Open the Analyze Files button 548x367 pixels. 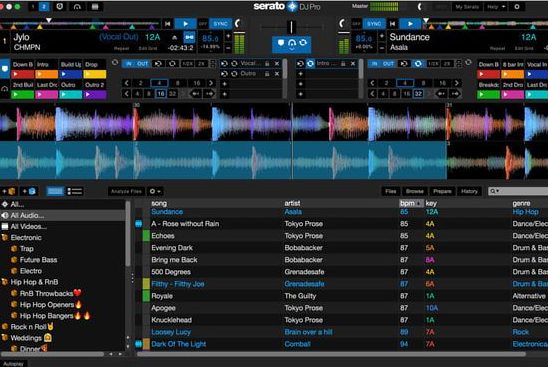pyautogui.click(x=126, y=191)
